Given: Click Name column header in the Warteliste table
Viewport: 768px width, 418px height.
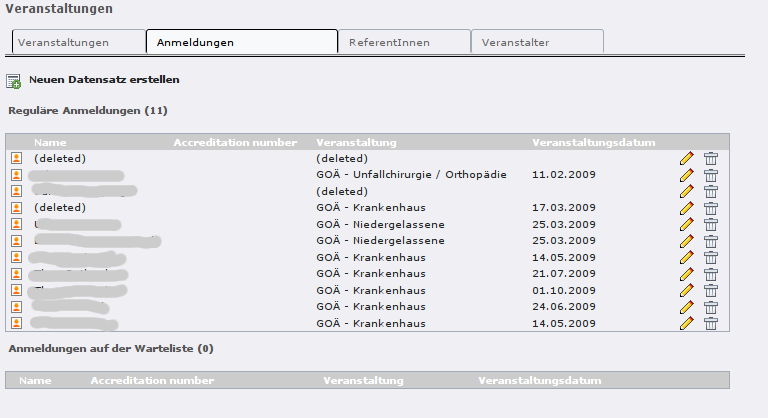Looking at the screenshot, I should coord(35,381).
